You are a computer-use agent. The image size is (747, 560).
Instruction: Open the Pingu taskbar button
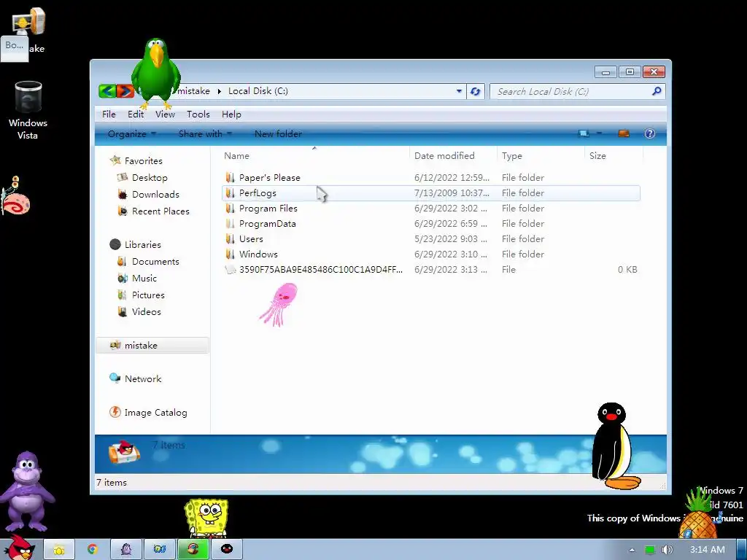pyautogui.click(x=227, y=549)
